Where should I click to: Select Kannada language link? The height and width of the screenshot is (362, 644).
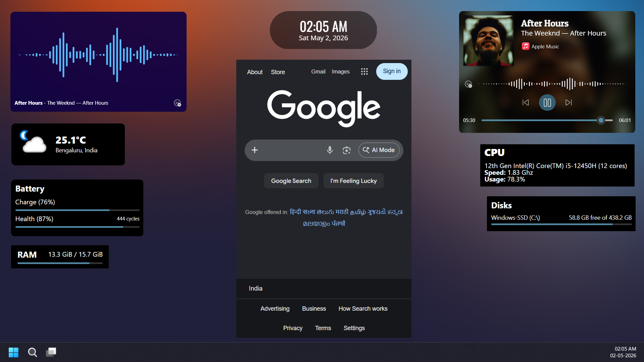(395, 212)
